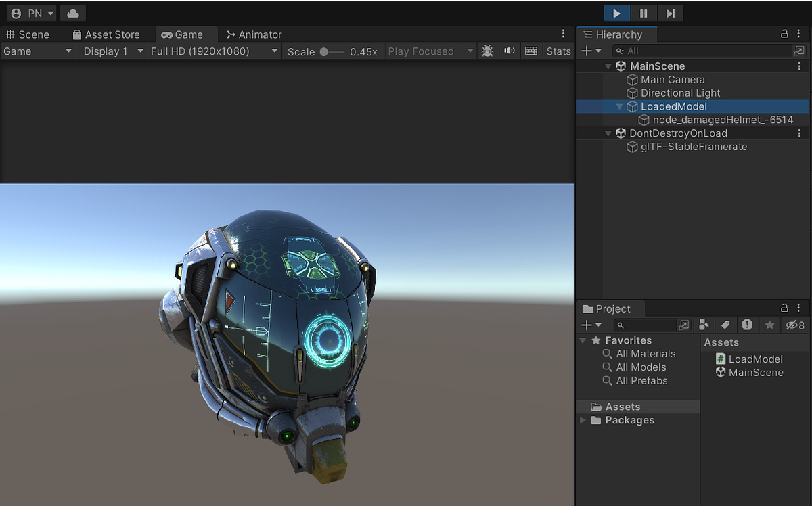Reveal the 8 hidden items via eye icon

tap(794, 325)
